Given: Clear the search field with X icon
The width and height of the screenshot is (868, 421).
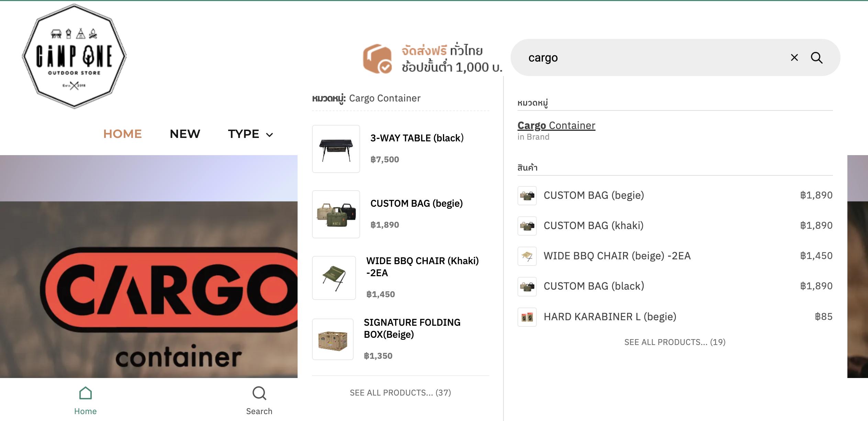Looking at the screenshot, I should (x=794, y=57).
